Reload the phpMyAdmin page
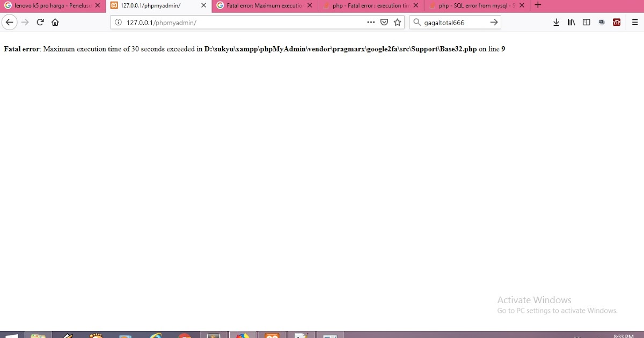Image resolution: width=644 pixels, height=338 pixels. [x=40, y=22]
